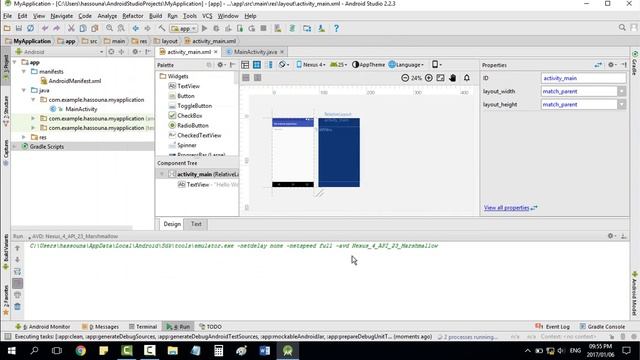The image size is (640, 360).
Task: Zoom out the design canvas
Action: 405,78
